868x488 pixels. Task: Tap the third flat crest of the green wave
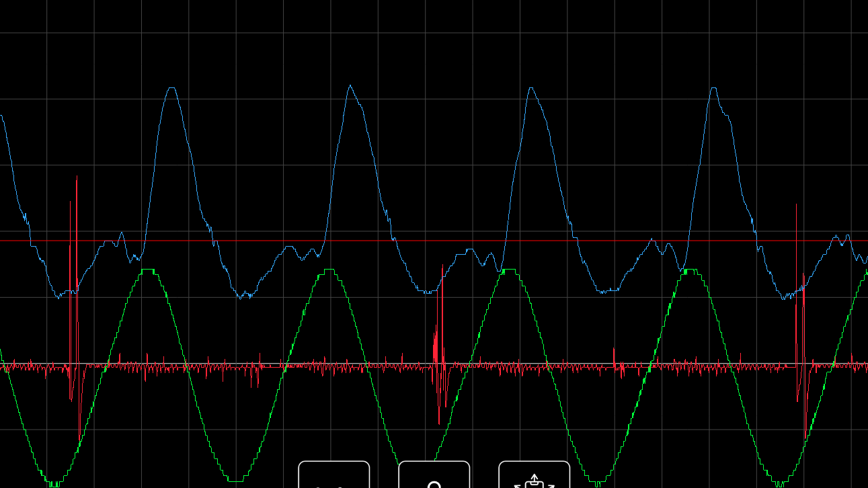(509, 270)
